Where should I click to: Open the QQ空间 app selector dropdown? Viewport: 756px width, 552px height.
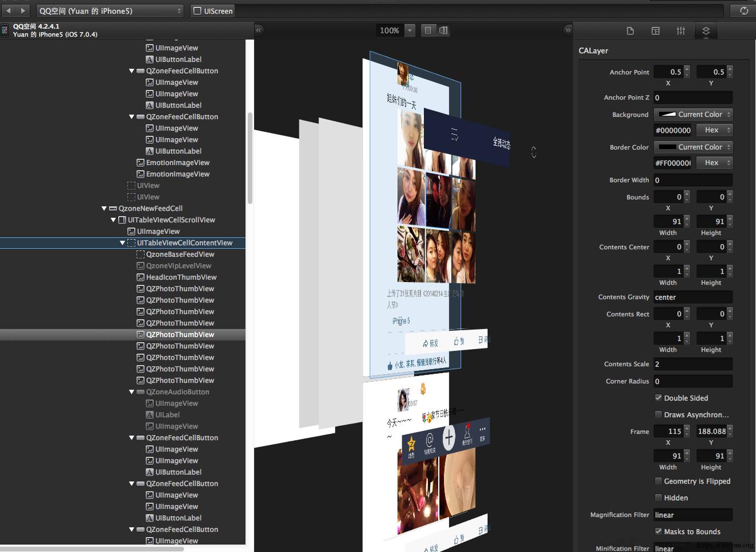tap(110, 11)
